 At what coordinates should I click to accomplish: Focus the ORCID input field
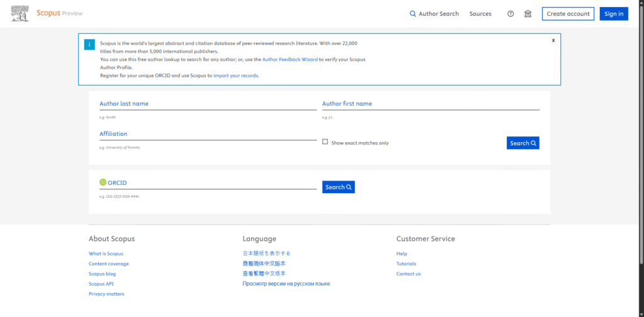[x=208, y=183]
